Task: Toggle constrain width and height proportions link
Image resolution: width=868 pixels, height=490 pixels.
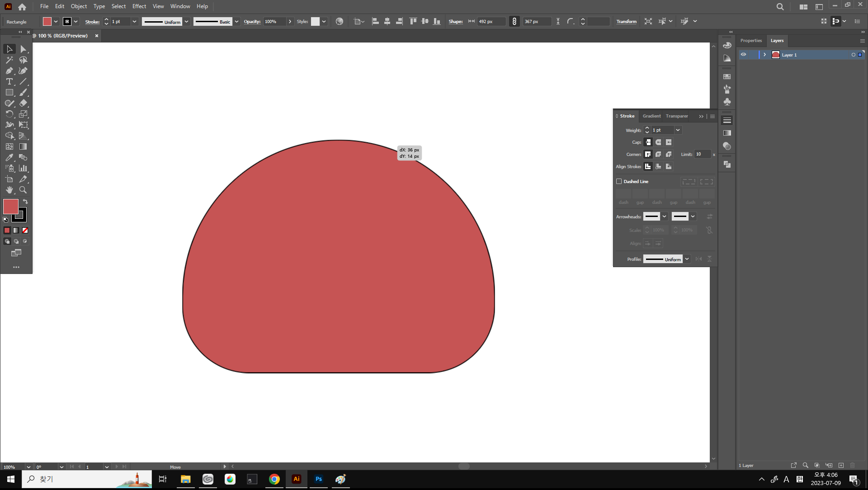Action: pyautogui.click(x=514, y=22)
